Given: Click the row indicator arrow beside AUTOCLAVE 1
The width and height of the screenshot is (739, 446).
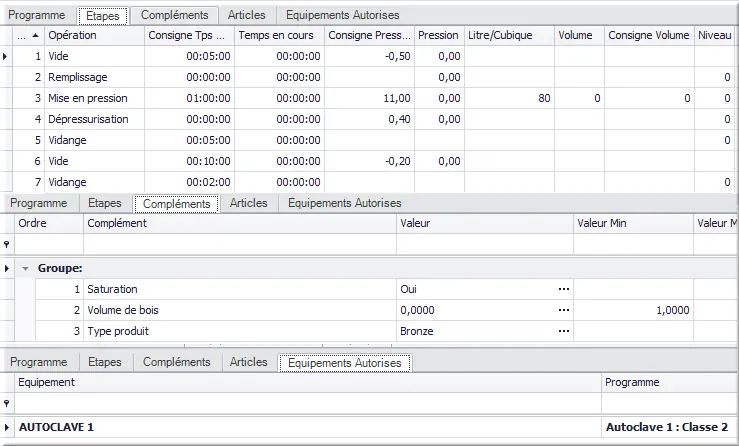Looking at the screenshot, I should [x=7, y=428].
